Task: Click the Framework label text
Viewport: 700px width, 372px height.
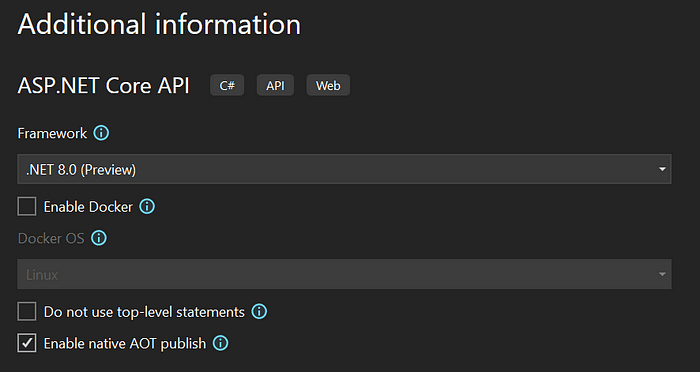Action: (52, 134)
